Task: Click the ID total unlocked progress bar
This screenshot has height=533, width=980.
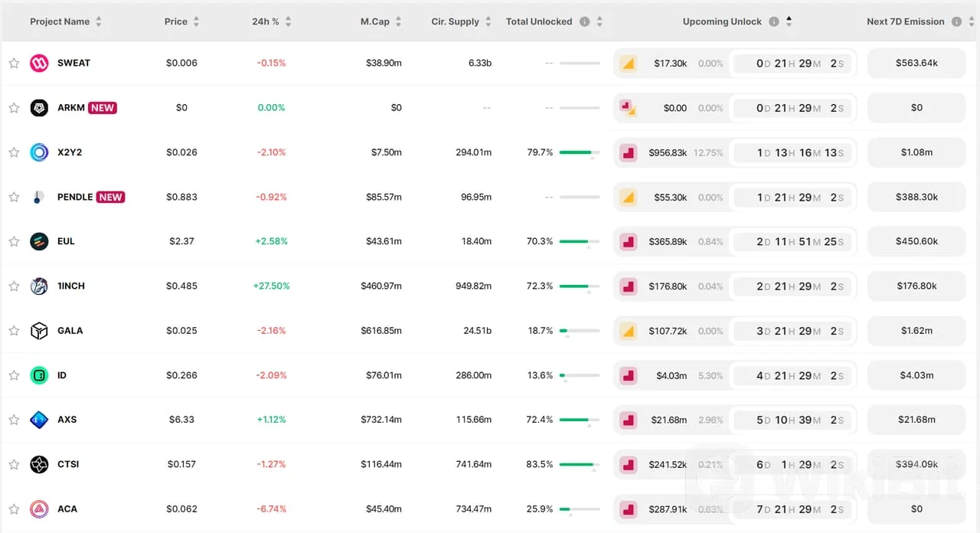Action: click(x=580, y=375)
